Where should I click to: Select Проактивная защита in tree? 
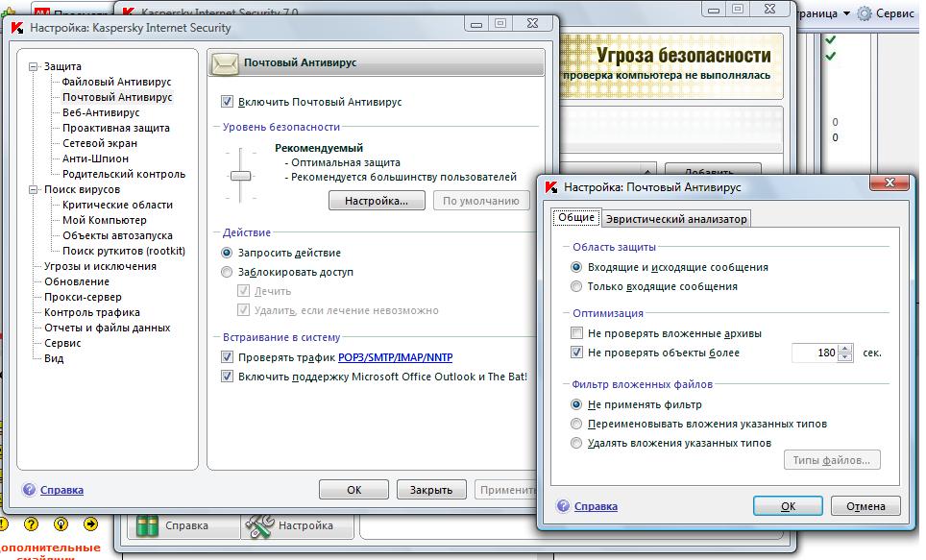[116, 128]
